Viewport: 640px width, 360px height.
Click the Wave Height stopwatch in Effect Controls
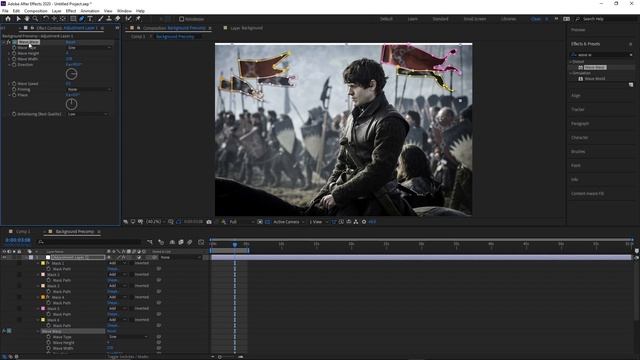[x=14, y=53]
